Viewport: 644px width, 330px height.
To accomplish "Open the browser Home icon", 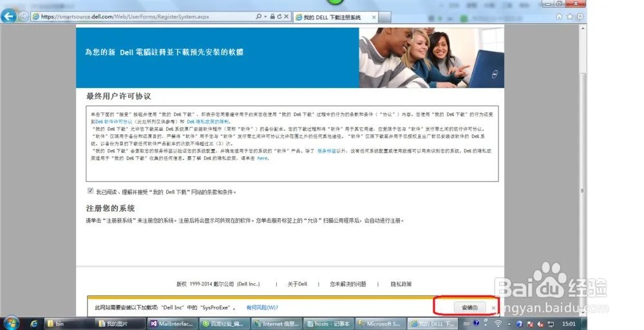I will [x=559, y=17].
